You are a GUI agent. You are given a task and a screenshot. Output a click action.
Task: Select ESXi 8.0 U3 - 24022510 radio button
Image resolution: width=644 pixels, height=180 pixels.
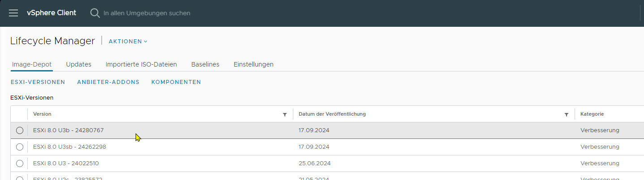click(x=19, y=163)
